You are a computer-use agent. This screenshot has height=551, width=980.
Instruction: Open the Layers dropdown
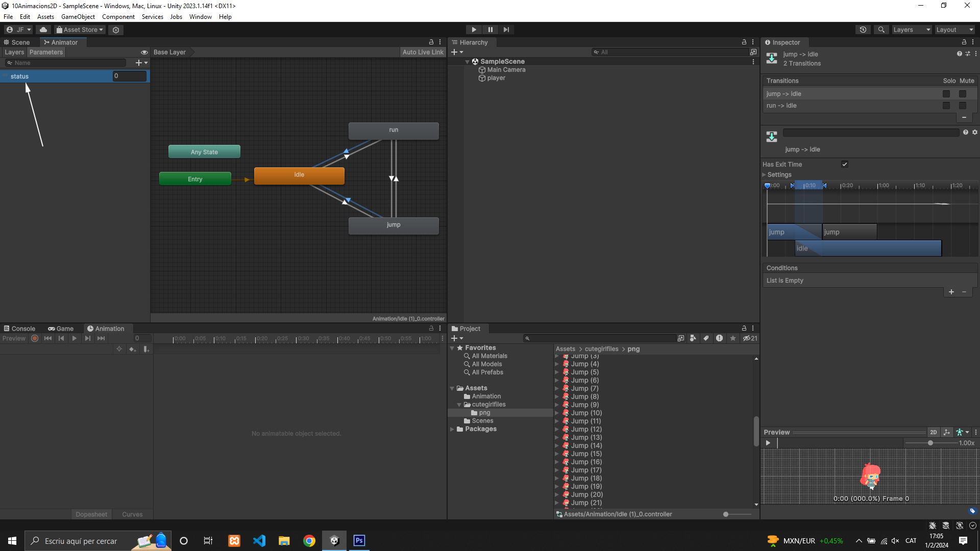point(912,30)
